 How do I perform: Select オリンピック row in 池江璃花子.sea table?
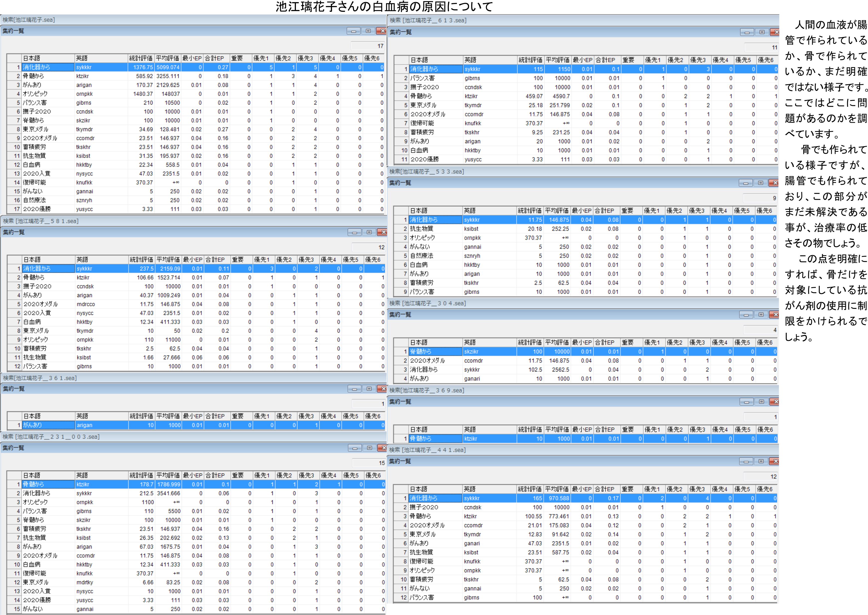[35, 94]
